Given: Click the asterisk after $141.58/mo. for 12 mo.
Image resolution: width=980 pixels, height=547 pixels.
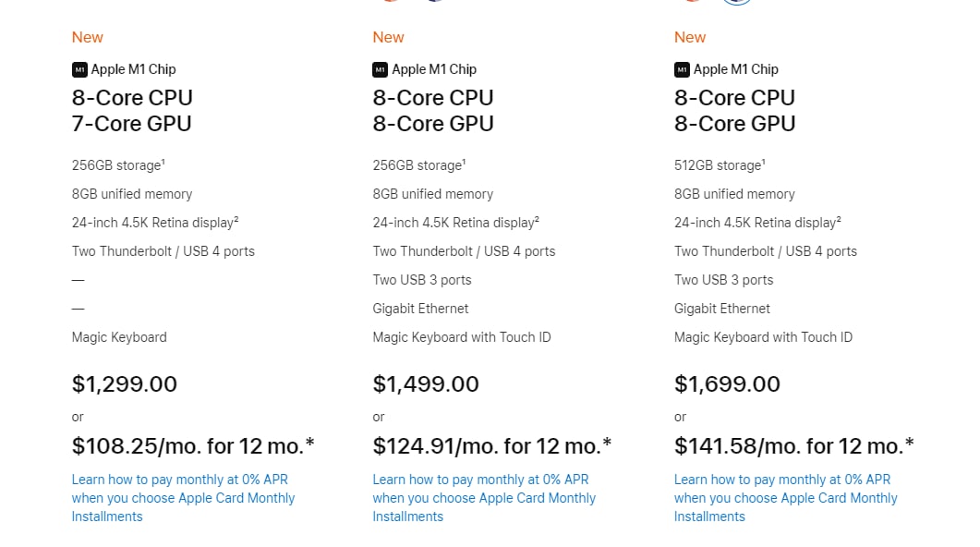Looking at the screenshot, I should coord(910,443).
